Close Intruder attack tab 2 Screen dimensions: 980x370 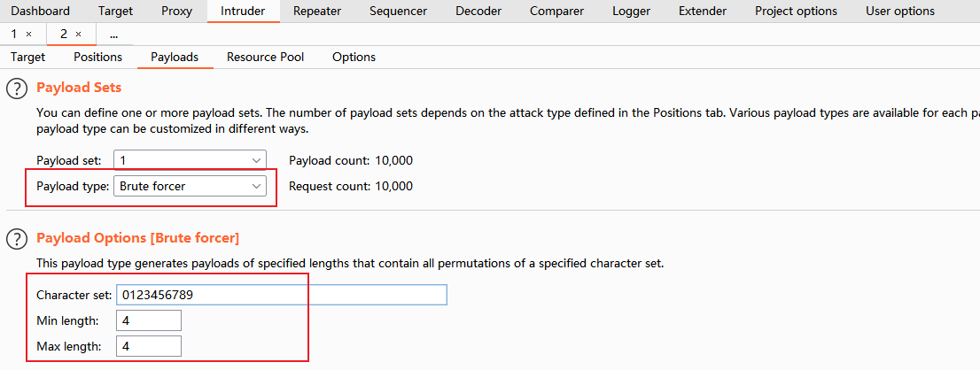pos(78,34)
